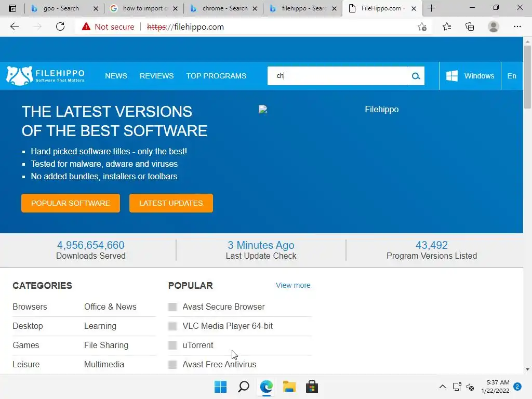Image resolution: width=532 pixels, height=399 pixels.
Task: Open Avast Free Antivirus listing
Action: point(219,364)
